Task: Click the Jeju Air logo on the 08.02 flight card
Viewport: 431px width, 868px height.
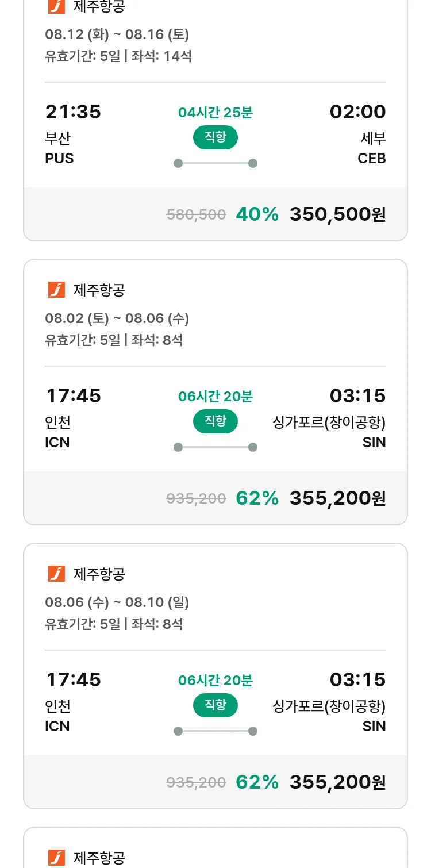Action: click(x=56, y=290)
